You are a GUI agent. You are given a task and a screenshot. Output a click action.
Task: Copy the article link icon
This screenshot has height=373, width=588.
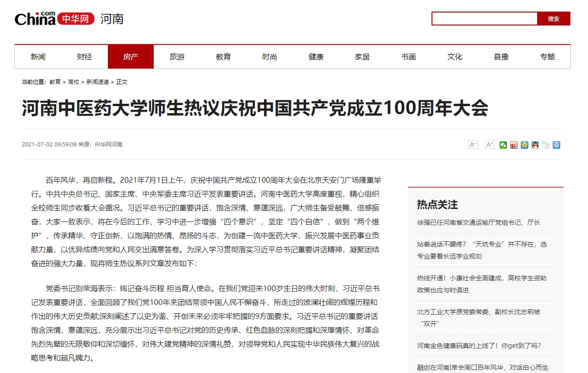click(x=546, y=145)
